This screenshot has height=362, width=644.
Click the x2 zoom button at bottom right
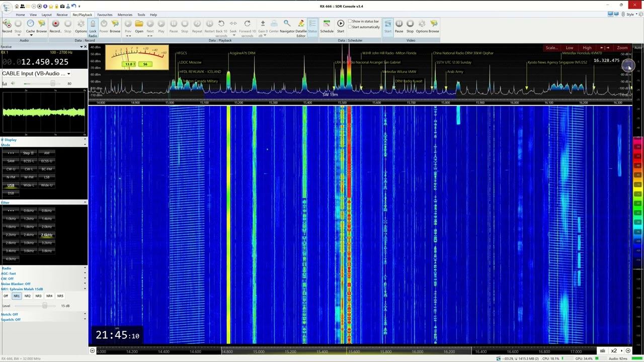(x=614, y=351)
